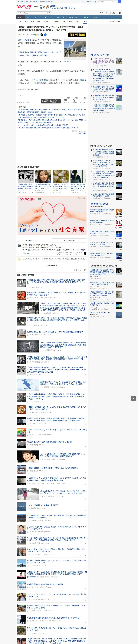This screenshot has width=138, height=644.
Task: React with 学びがある graduation cap icon
Action: [x=66, y=100]
